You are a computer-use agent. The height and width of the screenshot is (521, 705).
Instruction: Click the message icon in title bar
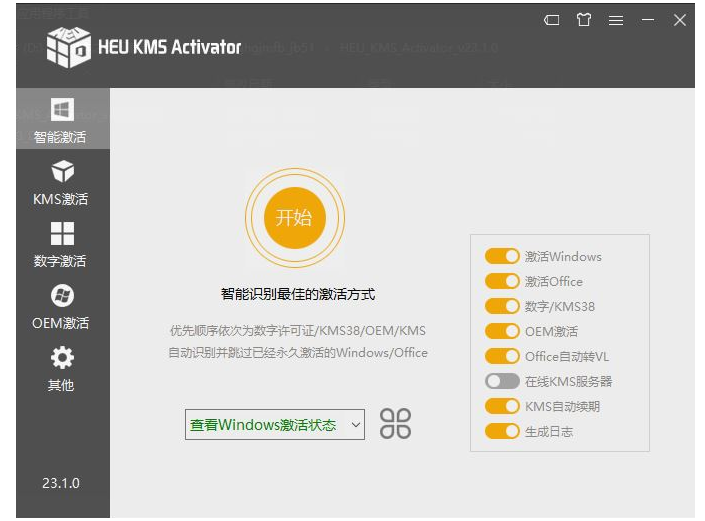552,20
